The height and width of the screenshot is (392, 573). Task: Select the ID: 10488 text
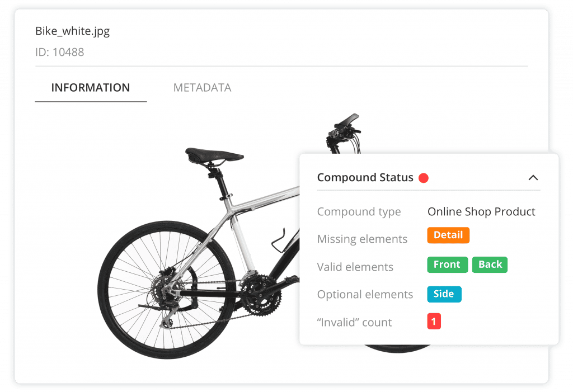pos(60,53)
